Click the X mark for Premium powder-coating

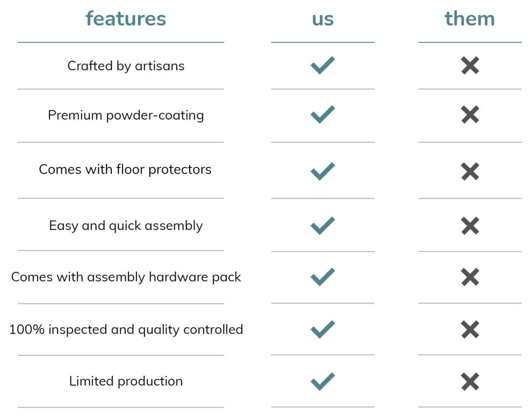pyautogui.click(x=470, y=114)
